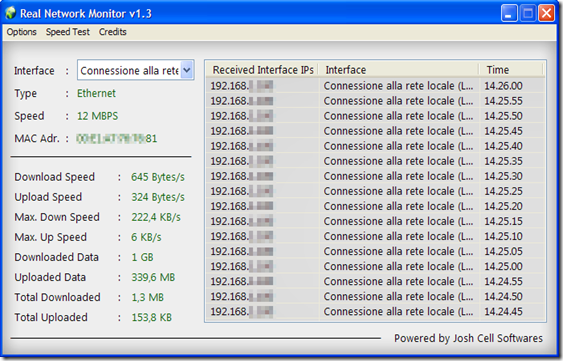Click the Interface column header

click(399, 70)
